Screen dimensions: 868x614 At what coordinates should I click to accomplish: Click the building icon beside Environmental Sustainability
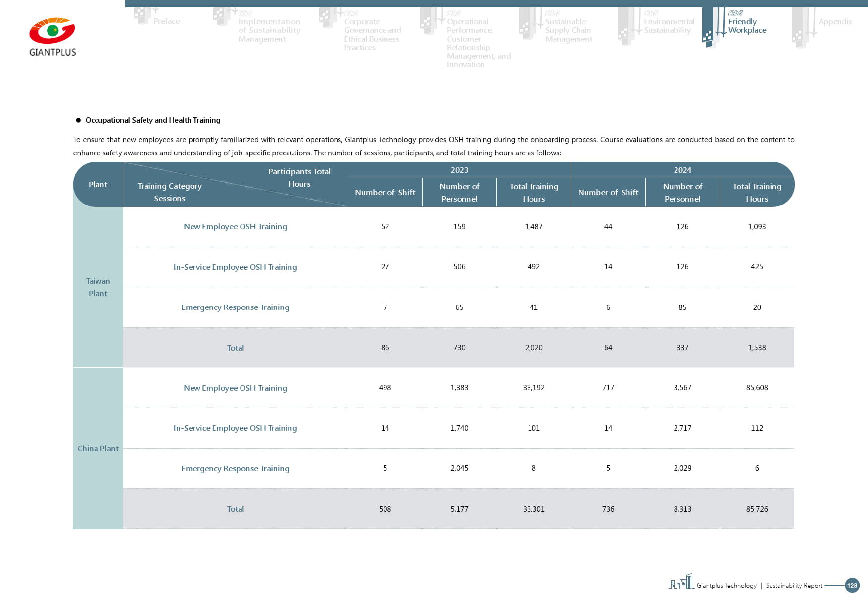627,26
